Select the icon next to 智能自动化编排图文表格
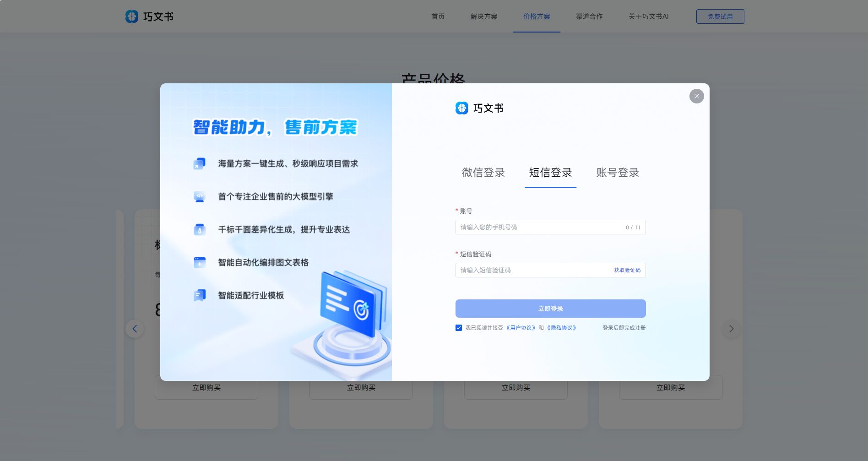The image size is (868, 461). 199,262
